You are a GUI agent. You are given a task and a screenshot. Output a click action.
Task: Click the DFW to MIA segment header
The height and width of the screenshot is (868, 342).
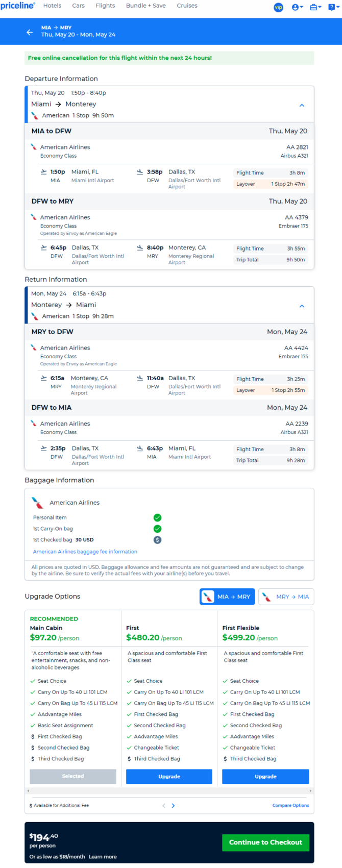pyautogui.click(x=169, y=408)
